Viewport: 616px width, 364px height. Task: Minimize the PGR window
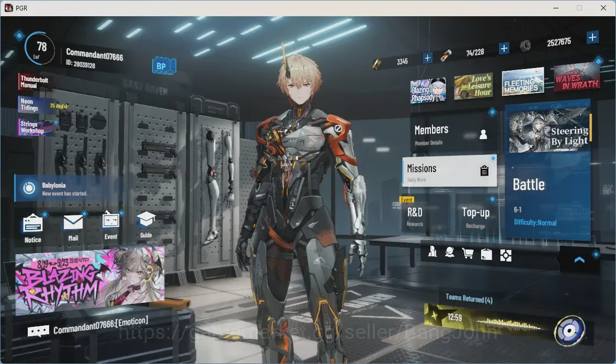click(556, 8)
